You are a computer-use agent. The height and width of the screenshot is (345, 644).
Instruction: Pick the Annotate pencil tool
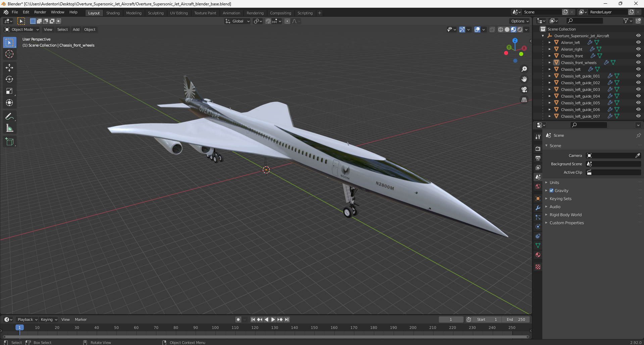9,116
